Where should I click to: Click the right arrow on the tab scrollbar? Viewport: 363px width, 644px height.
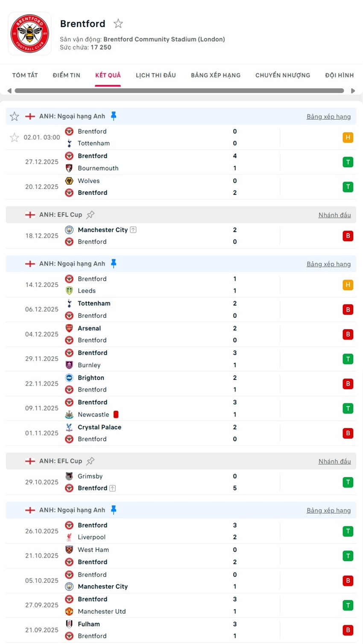point(353,91)
